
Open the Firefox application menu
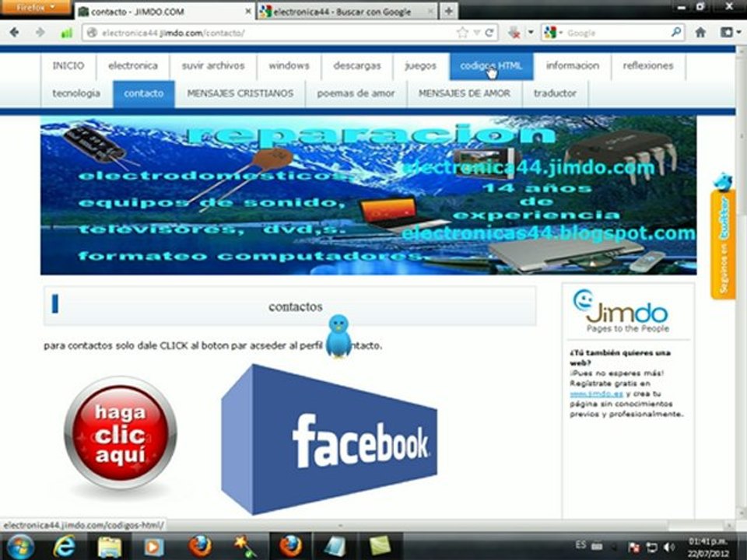35,7
